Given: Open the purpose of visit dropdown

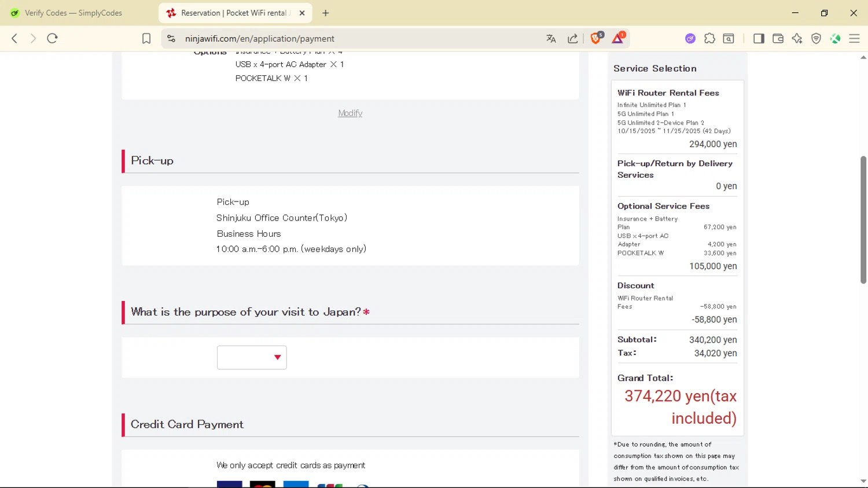Looking at the screenshot, I should (252, 358).
